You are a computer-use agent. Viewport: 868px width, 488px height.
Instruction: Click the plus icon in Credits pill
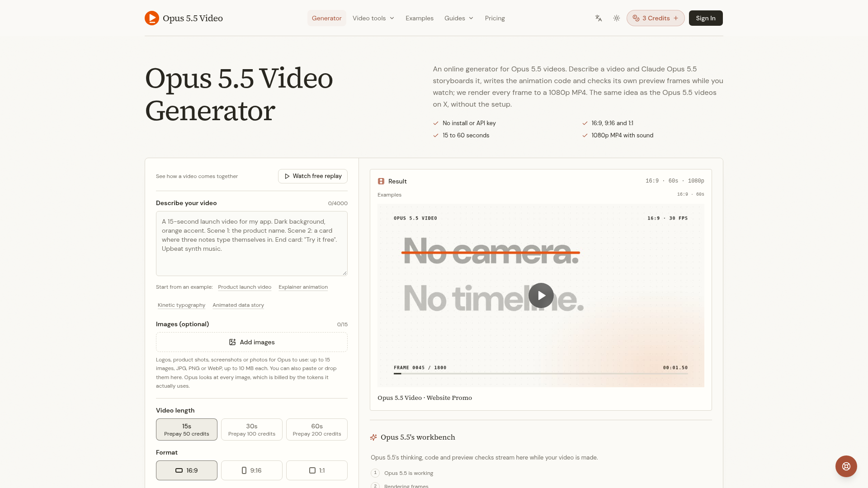coord(676,18)
